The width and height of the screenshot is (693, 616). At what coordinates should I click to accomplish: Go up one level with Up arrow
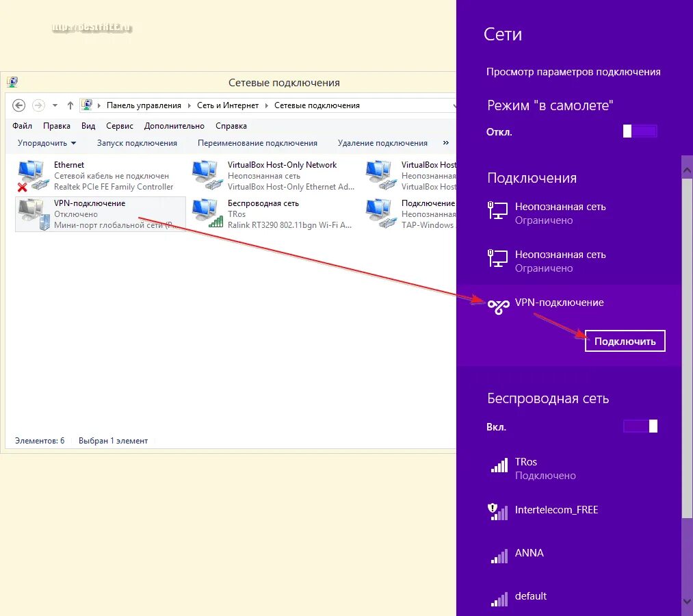pyautogui.click(x=70, y=105)
